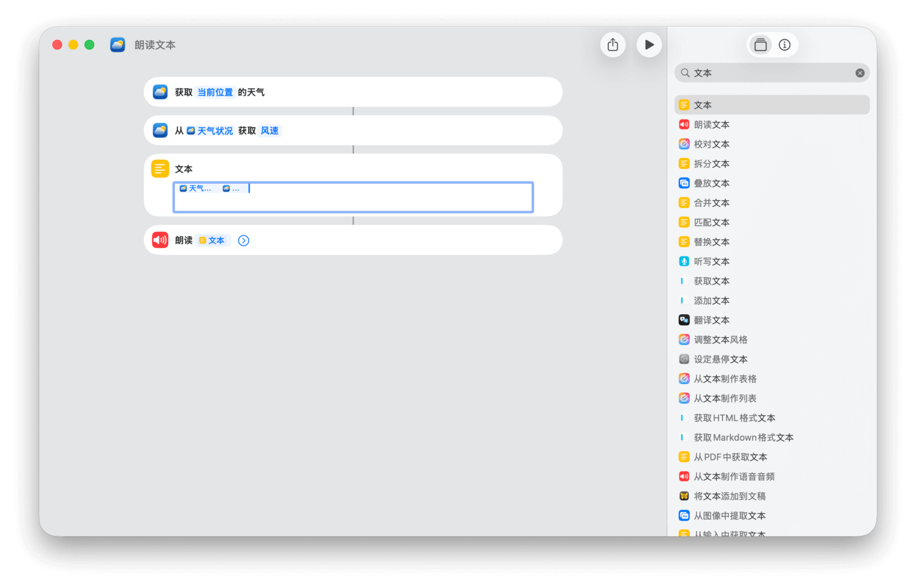916x588 pixels.
Task: Select 校对文本 action from list
Action: click(712, 144)
